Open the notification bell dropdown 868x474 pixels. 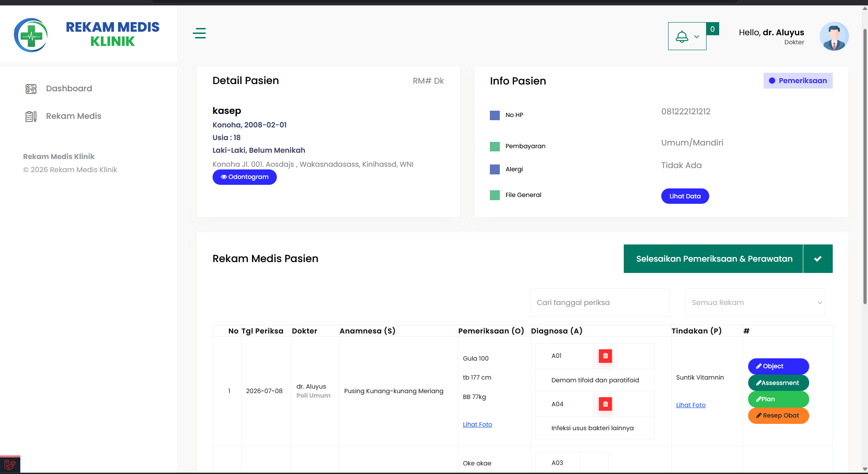point(687,36)
